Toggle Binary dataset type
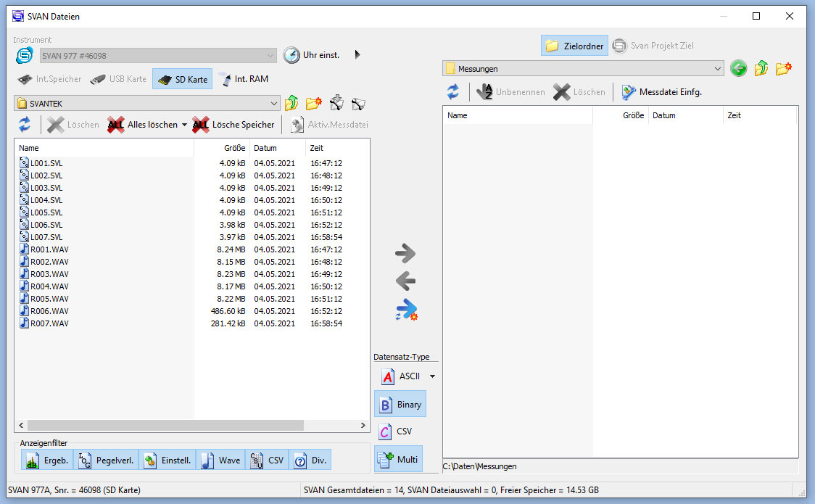The height and width of the screenshot is (504, 815). tap(400, 404)
